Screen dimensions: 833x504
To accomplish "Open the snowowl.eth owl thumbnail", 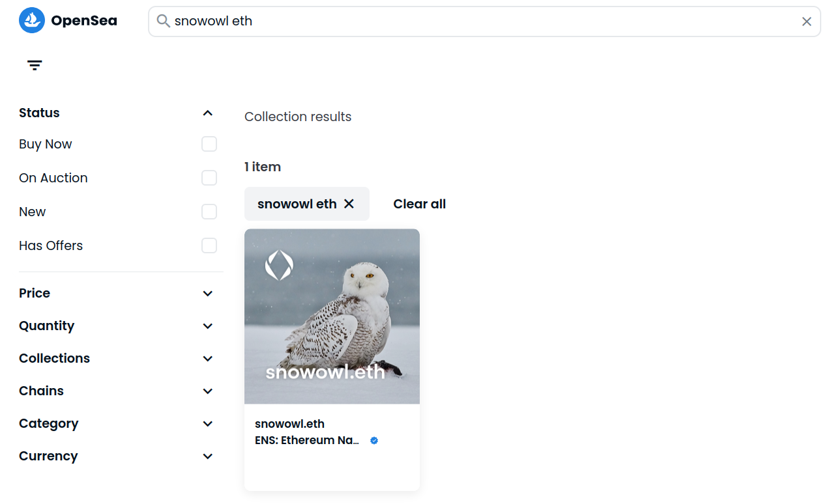I will 332,316.
